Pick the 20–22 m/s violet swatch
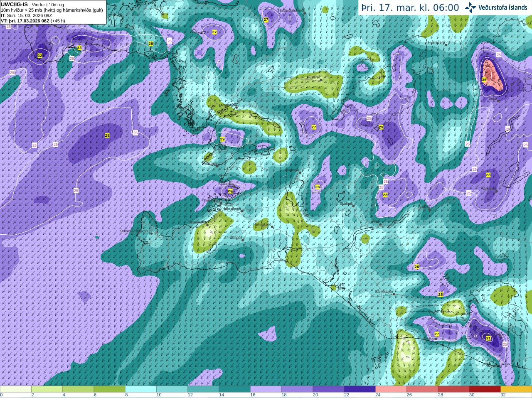532x398 pixels. click(x=328, y=389)
